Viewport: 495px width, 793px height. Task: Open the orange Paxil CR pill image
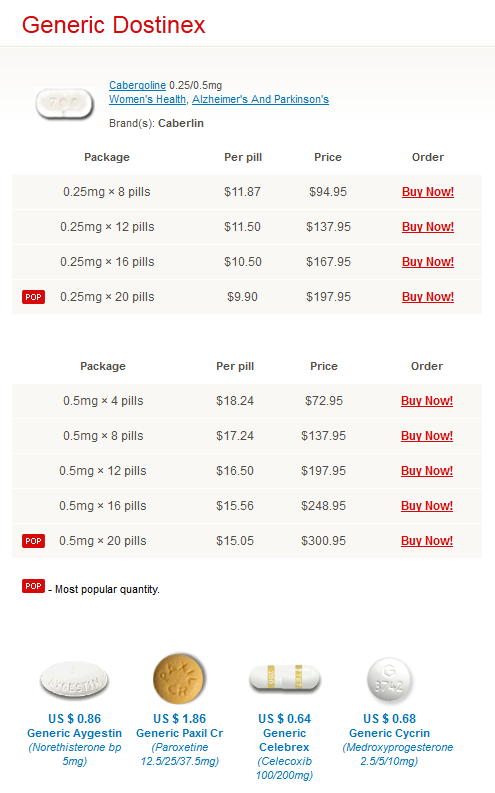pos(179,679)
